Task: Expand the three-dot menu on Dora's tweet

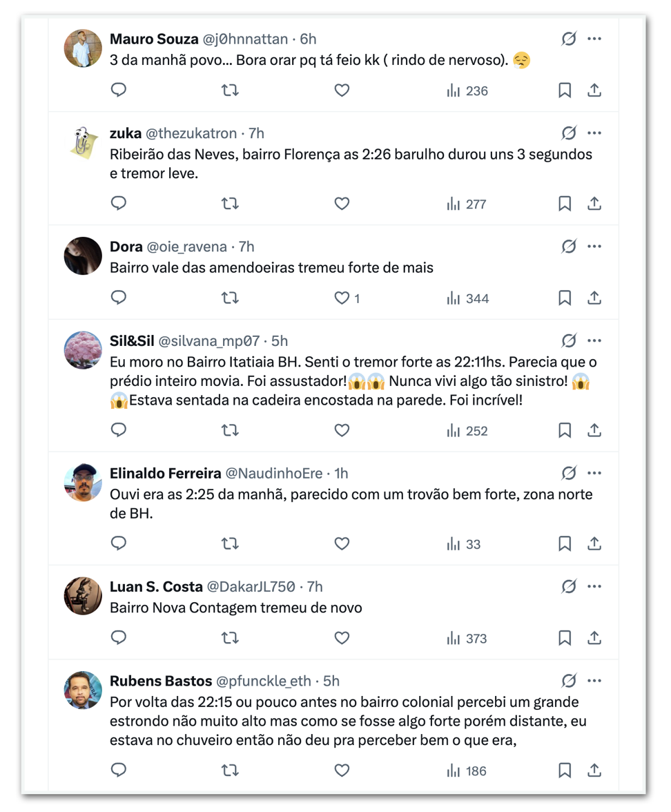Action: [x=594, y=246]
